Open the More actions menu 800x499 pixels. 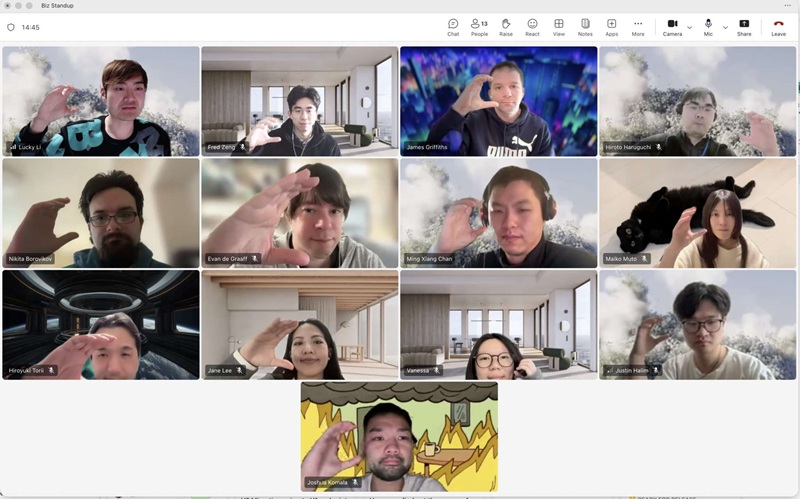point(638,26)
